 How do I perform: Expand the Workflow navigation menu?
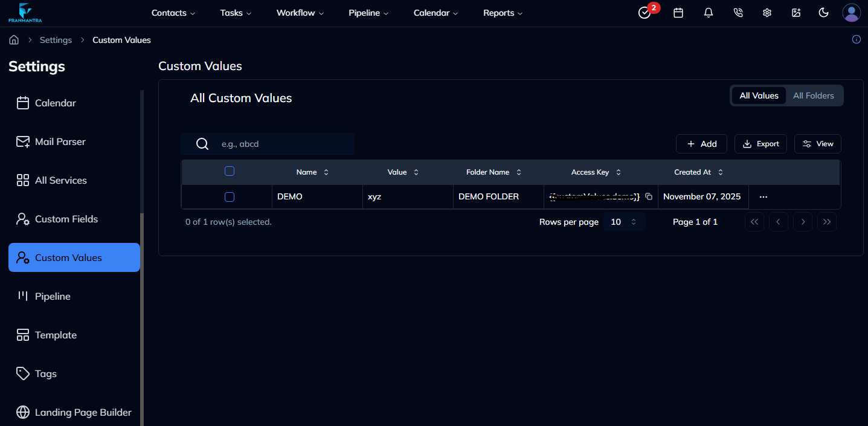point(300,12)
